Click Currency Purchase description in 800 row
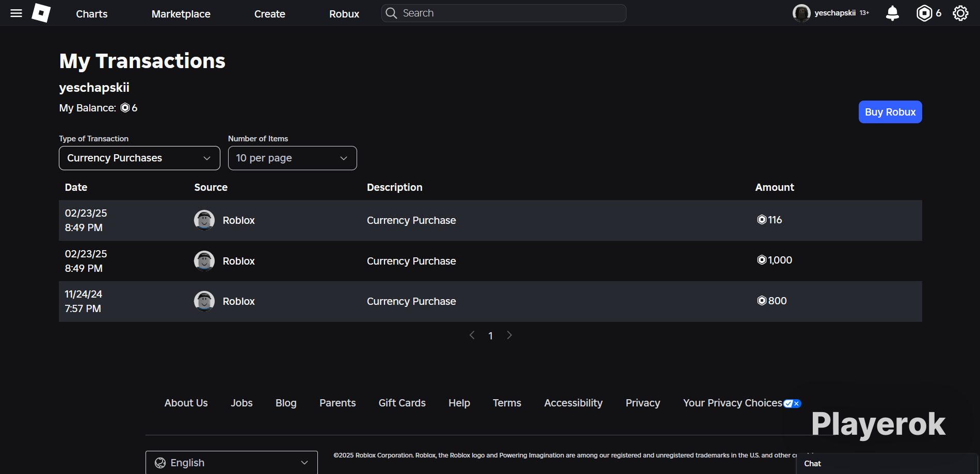 click(411, 301)
